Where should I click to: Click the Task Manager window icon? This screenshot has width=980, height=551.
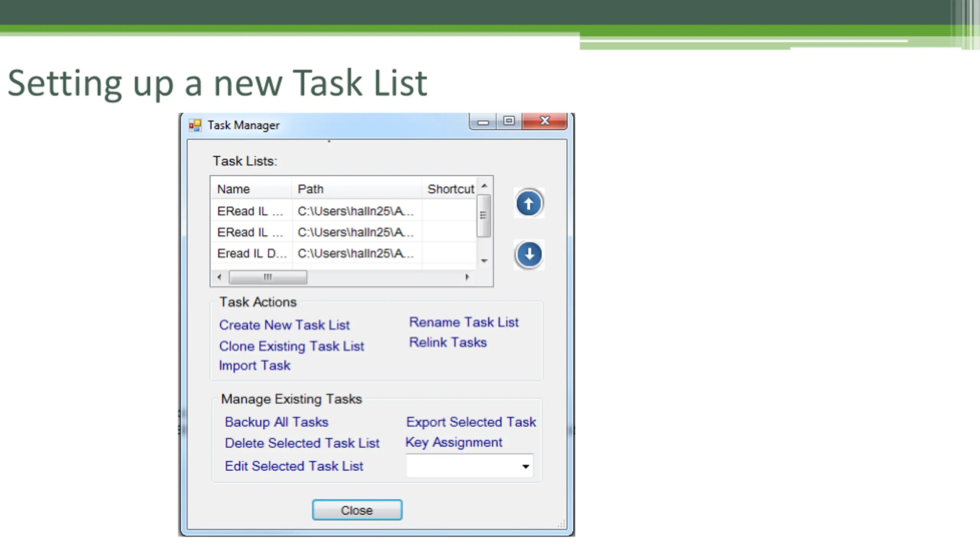tap(195, 126)
